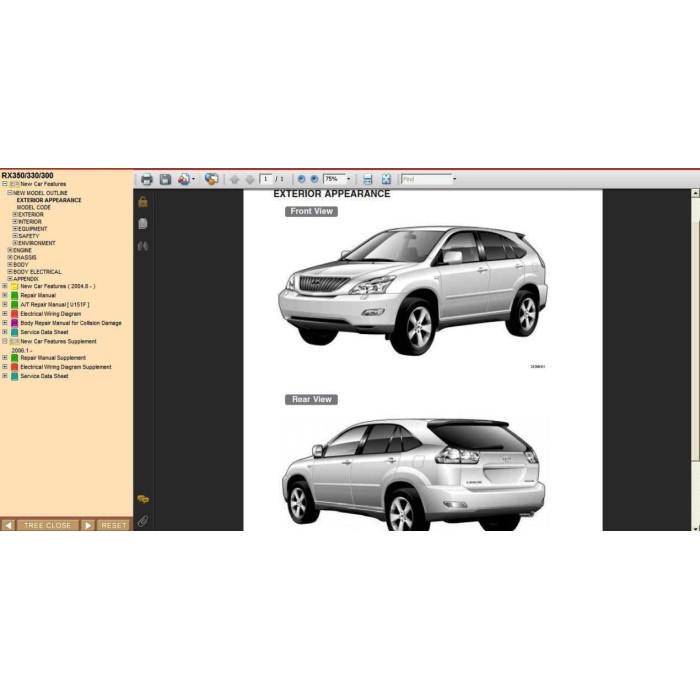Viewport: 700px width, 700px height.
Task: Expand Body Repair Manual for Collision Damage
Action: pos(4,323)
